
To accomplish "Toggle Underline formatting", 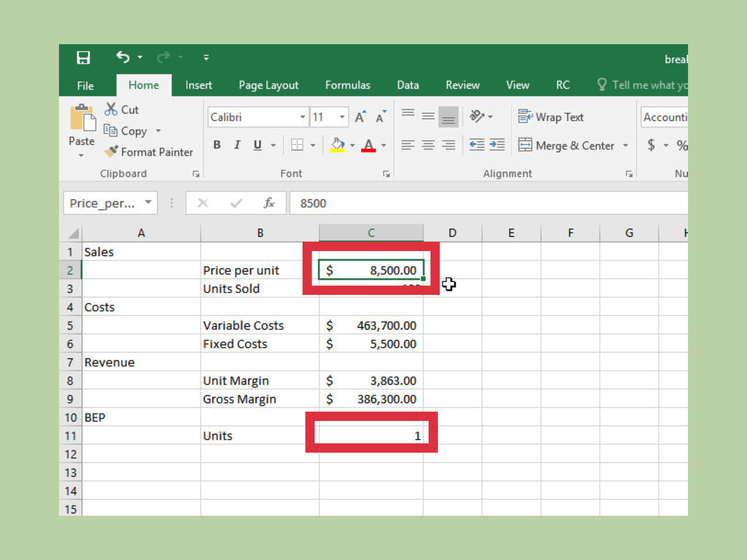I will click(x=258, y=145).
